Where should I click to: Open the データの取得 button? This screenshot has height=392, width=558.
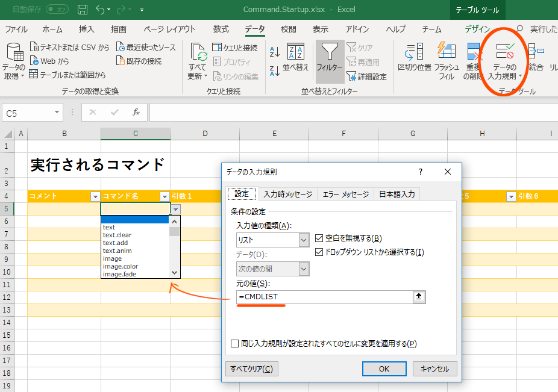13,61
